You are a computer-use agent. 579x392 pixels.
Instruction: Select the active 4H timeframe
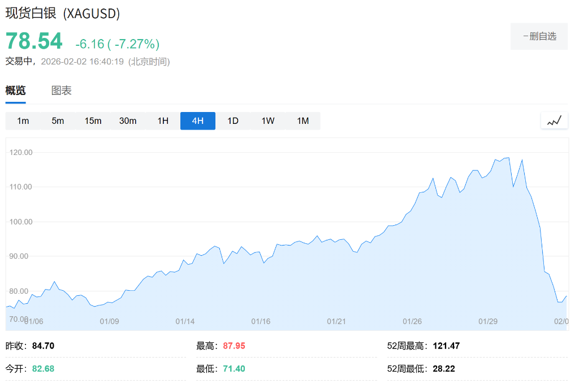click(197, 120)
